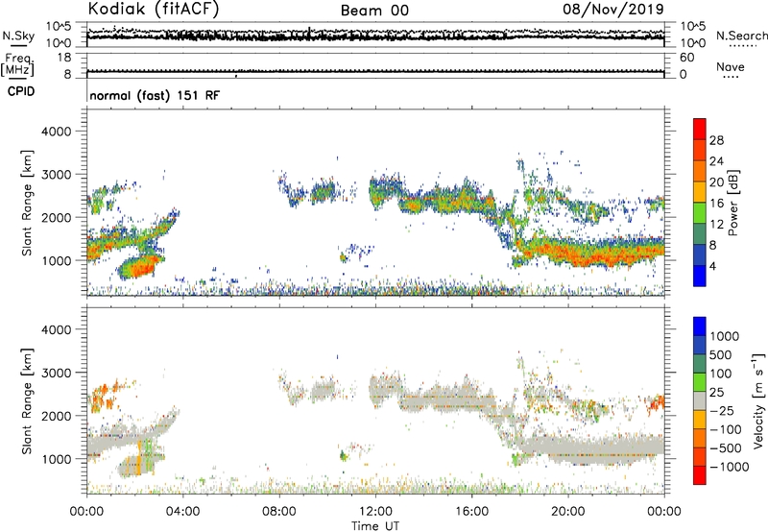
Task: Click the '16:00' time tick label
Action: [x=471, y=512]
